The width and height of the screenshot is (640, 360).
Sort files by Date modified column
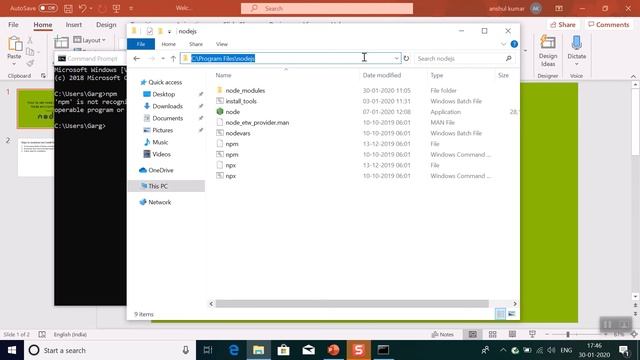[382, 76]
